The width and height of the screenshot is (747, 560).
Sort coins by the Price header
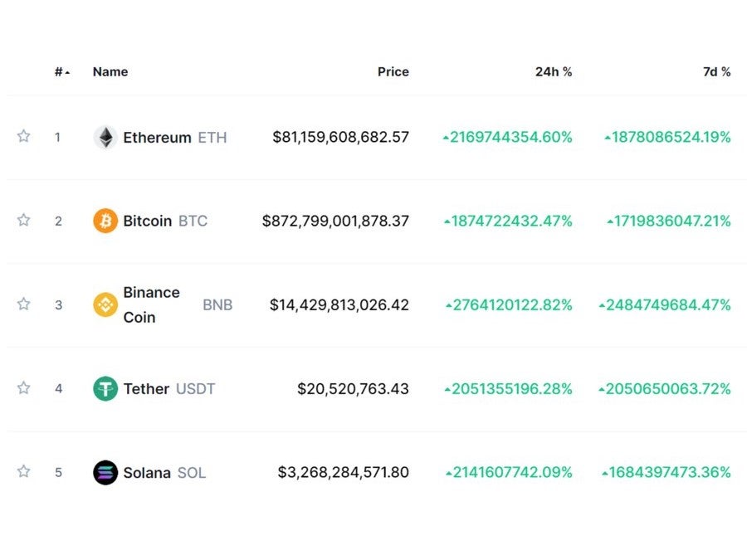pos(393,72)
